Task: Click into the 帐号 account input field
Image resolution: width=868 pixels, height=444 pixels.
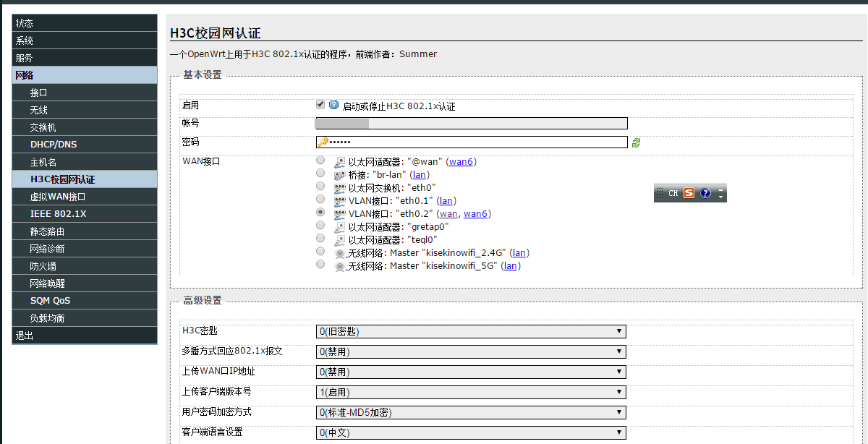Action: [x=472, y=124]
